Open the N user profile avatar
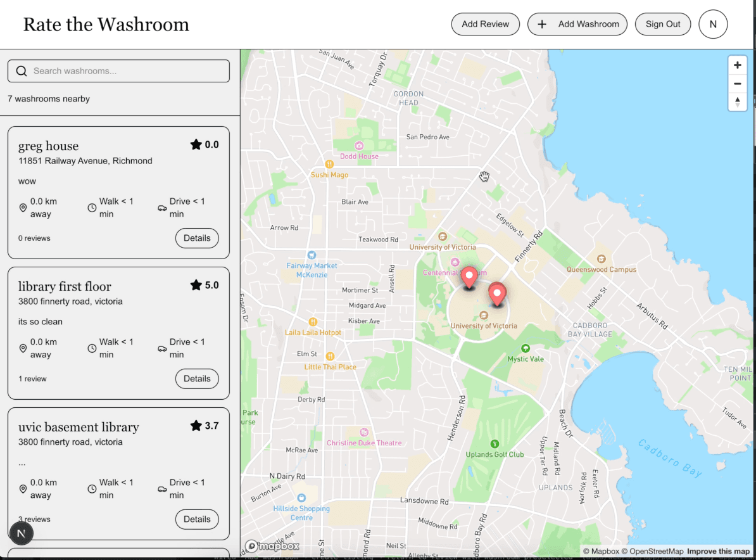The width and height of the screenshot is (756, 560). [x=713, y=24]
